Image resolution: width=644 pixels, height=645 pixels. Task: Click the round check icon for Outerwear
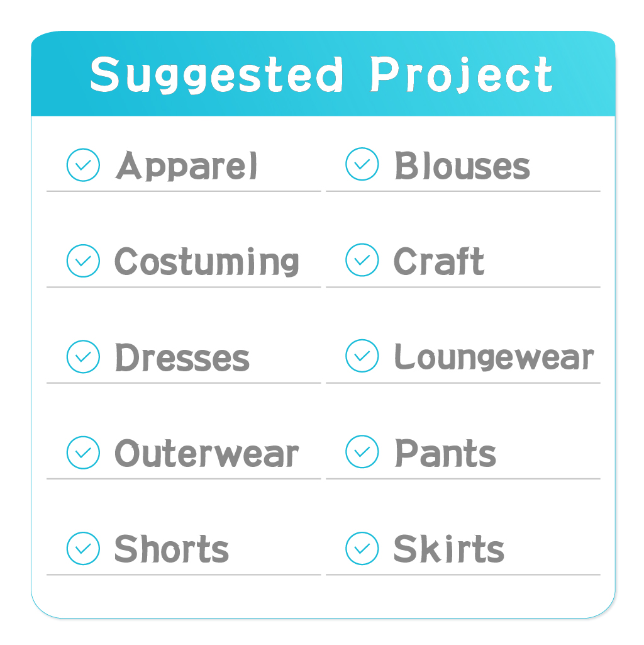point(83,452)
